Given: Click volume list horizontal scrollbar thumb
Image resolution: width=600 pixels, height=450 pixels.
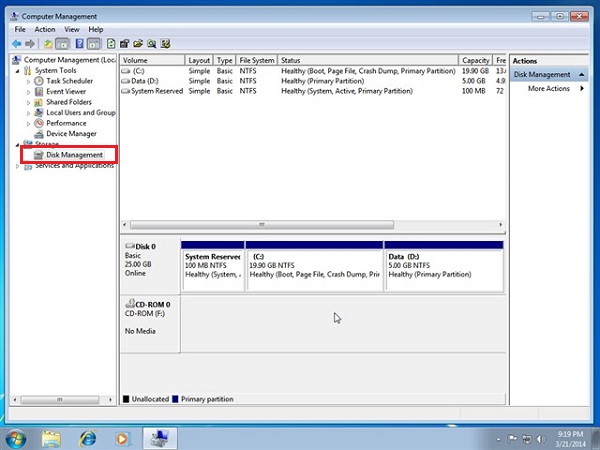Looking at the screenshot, I should pos(262,225).
